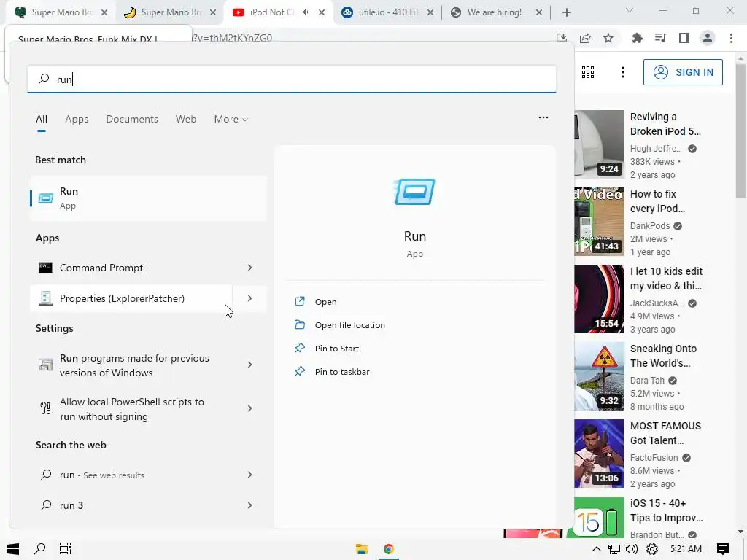Close the iPod Not Cl YouTube tab
Image resolution: width=747 pixels, height=560 pixels.
coord(322,12)
